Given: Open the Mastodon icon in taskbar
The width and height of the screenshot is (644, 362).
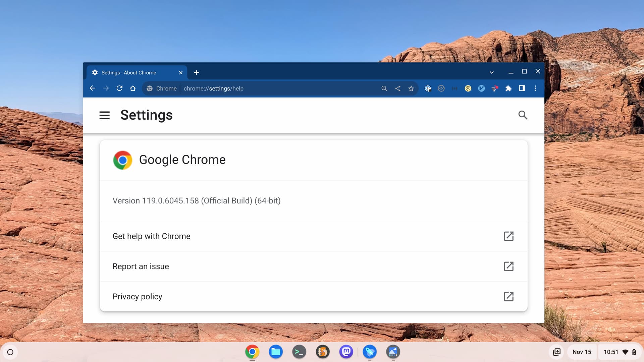Looking at the screenshot, I should [346, 352].
